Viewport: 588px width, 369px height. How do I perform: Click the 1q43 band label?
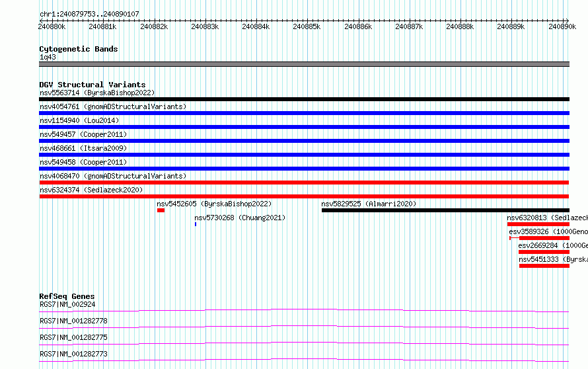[x=48, y=57]
